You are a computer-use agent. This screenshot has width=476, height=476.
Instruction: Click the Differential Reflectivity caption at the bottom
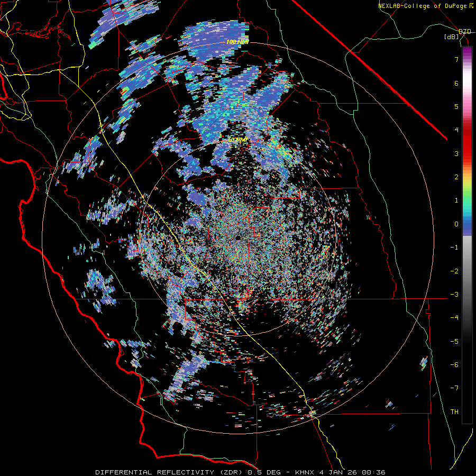coord(240,472)
